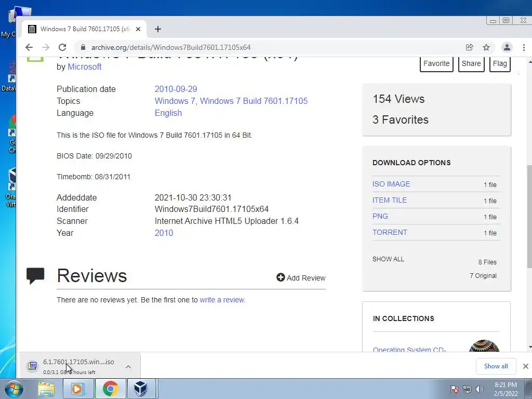532x399 pixels.
Task: Click the browser forward arrow
Action: click(46, 47)
